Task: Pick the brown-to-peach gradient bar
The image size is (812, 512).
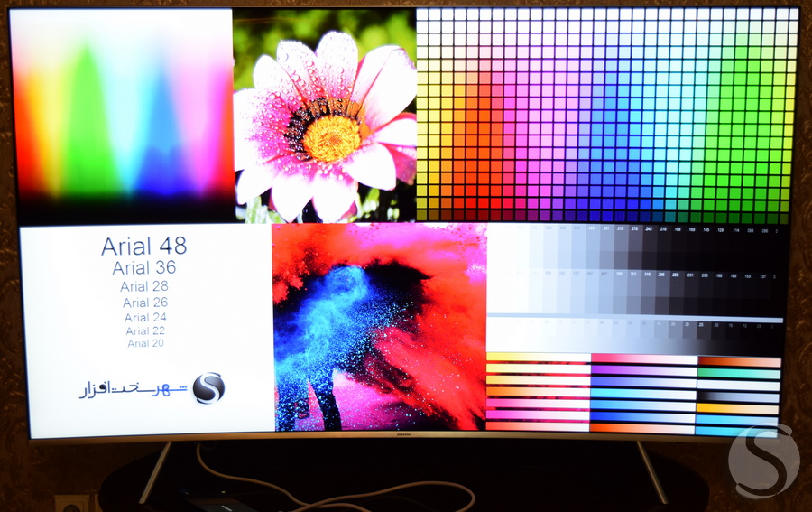Action: [x=740, y=362]
